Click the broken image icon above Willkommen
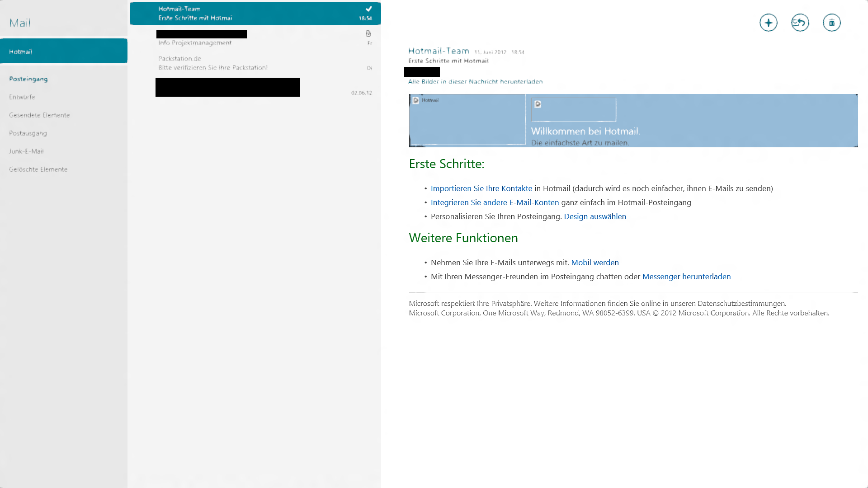The width and height of the screenshot is (868, 488). (538, 104)
